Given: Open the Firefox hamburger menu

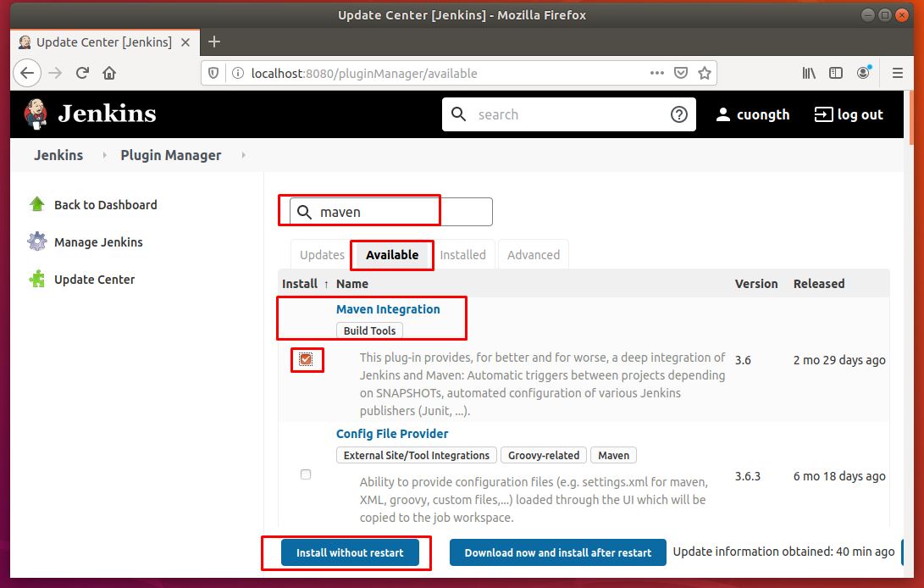Looking at the screenshot, I should (x=897, y=73).
